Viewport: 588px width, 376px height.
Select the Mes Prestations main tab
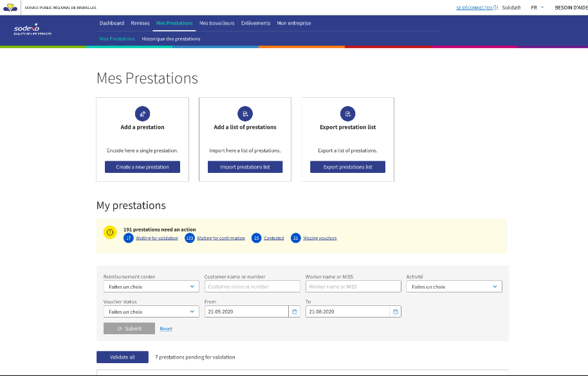click(174, 23)
